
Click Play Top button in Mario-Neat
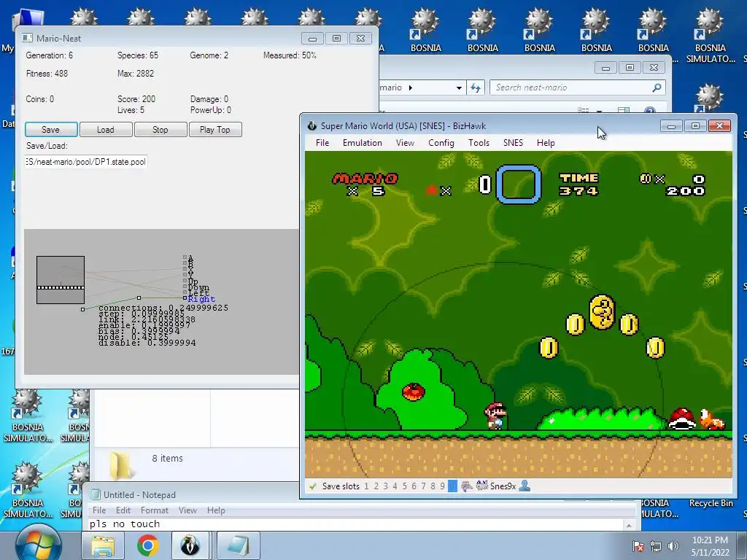click(215, 130)
